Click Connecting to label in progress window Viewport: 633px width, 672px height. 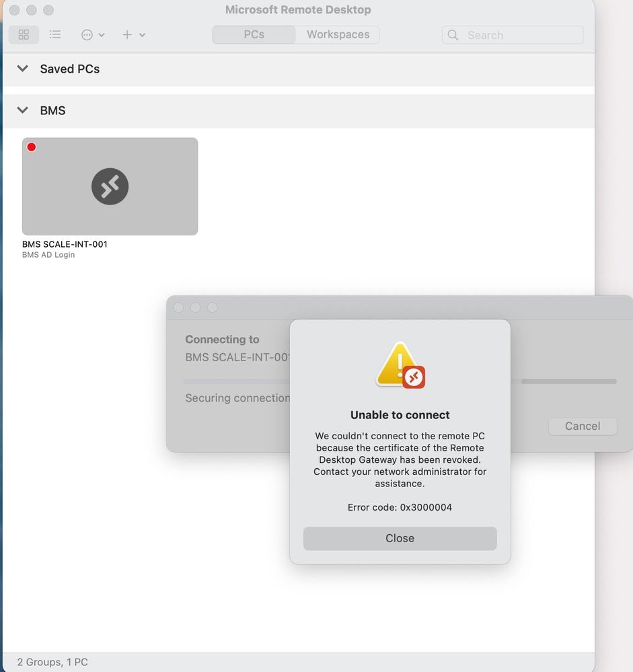(x=222, y=340)
